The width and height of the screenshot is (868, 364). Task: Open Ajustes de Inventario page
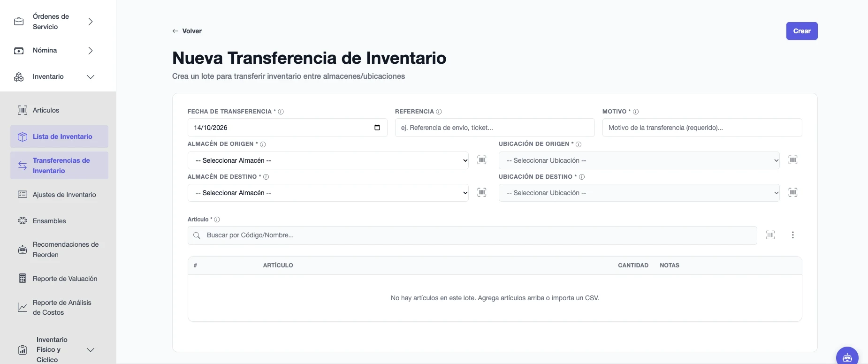(x=59, y=195)
